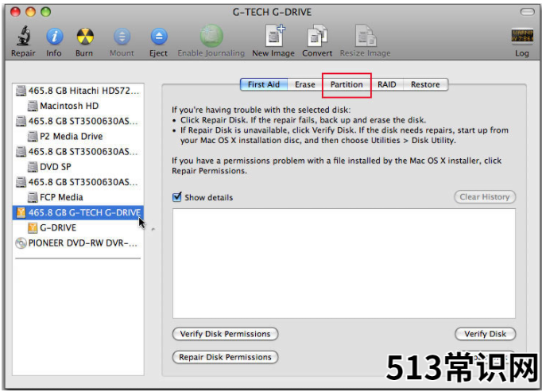Click the Verify Disk button
546x392 pixels.
(485, 334)
